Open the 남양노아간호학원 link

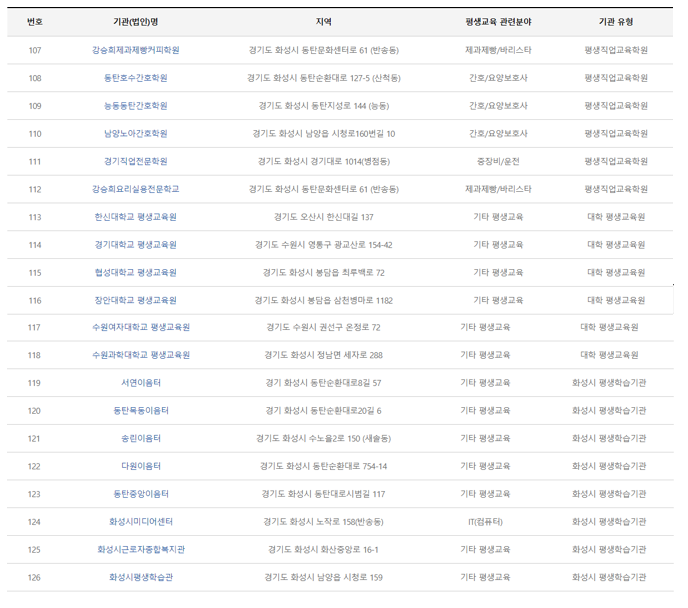point(136,133)
